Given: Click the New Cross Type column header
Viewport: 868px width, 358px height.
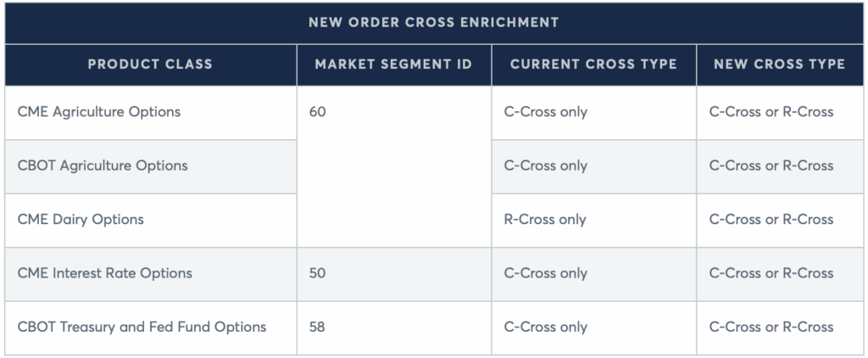Looking at the screenshot, I should (779, 64).
